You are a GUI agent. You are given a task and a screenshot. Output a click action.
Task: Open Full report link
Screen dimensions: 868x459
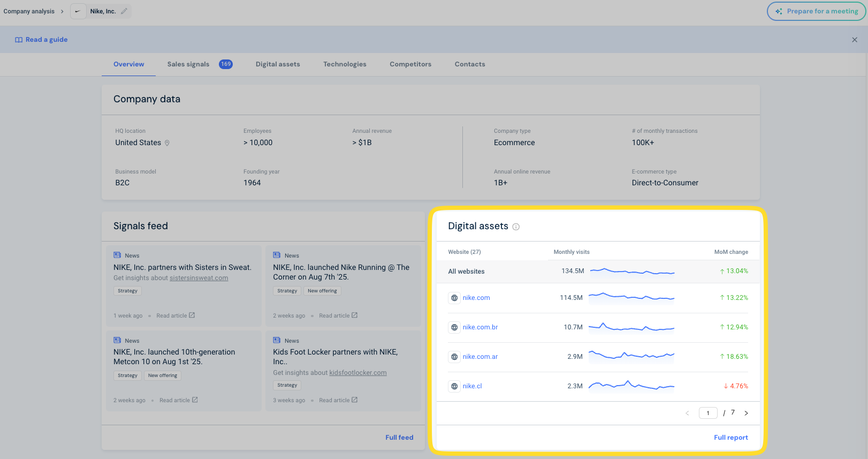tap(731, 438)
